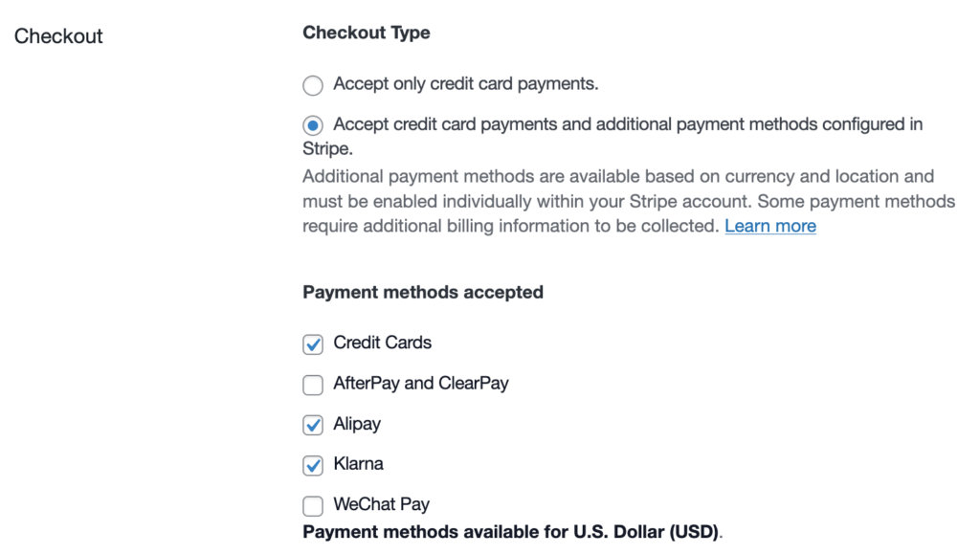Click 'Accept only credit card payments.' label text
The image size is (980, 554).
(465, 83)
